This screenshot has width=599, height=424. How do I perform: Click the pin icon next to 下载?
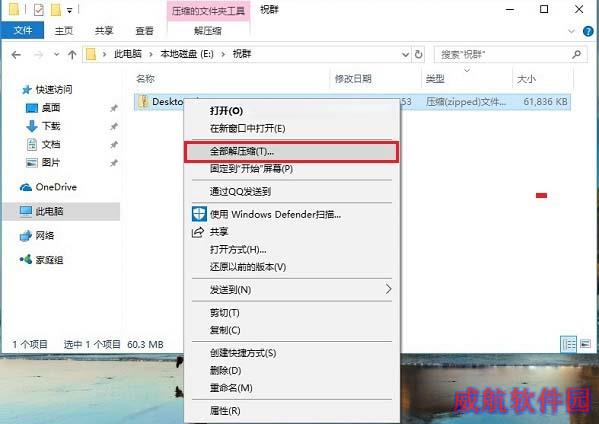click(113, 126)
